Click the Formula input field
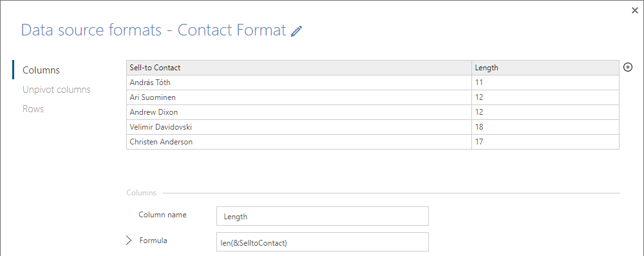The height and width of the screenshot is (256, 644). [323, 242]
